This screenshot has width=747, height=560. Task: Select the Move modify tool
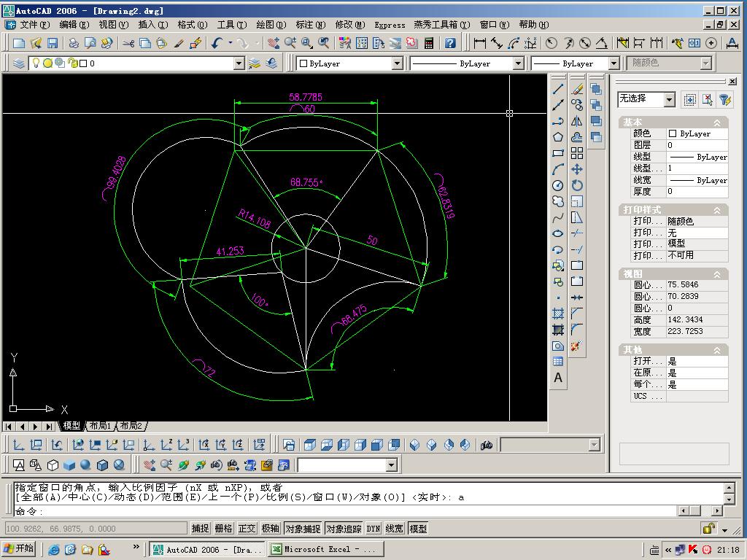(577, 169)
